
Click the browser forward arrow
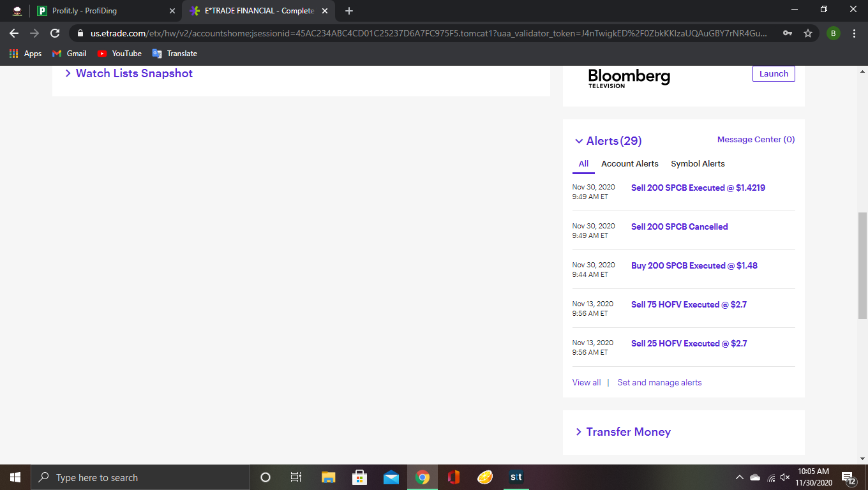coord(34,33)
